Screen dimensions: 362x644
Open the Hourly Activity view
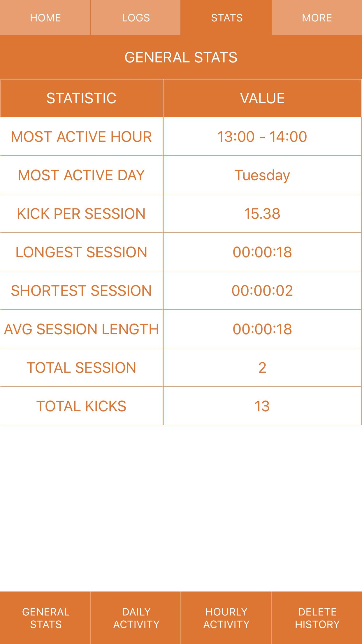coord(226,618)
